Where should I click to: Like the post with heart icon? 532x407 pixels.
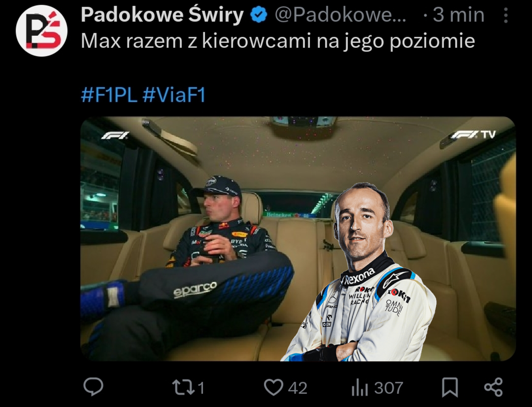click(274, 387)
